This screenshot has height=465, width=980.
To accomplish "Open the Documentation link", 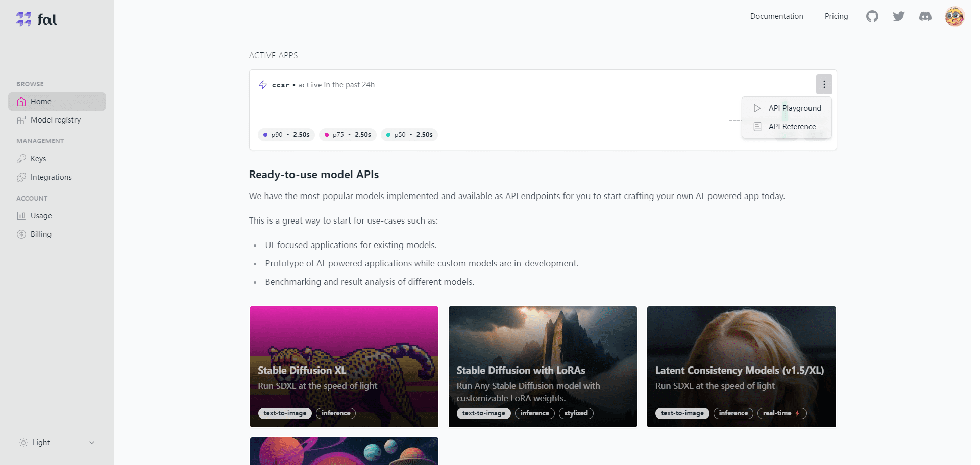I will [x=776, y=16].
